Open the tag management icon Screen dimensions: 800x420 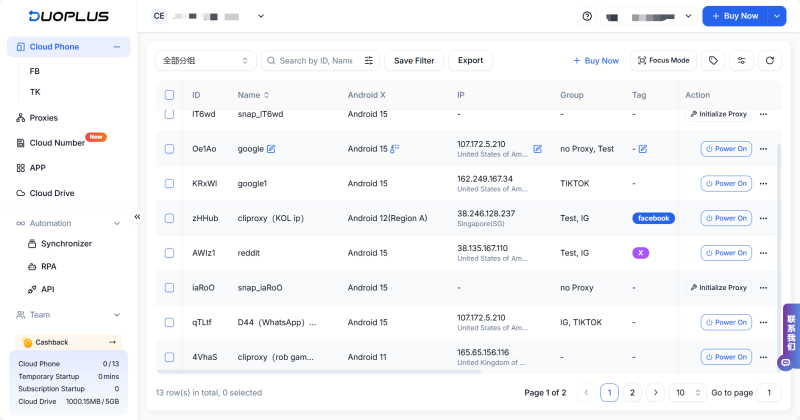pyautogui.click(x=713, y=61)
